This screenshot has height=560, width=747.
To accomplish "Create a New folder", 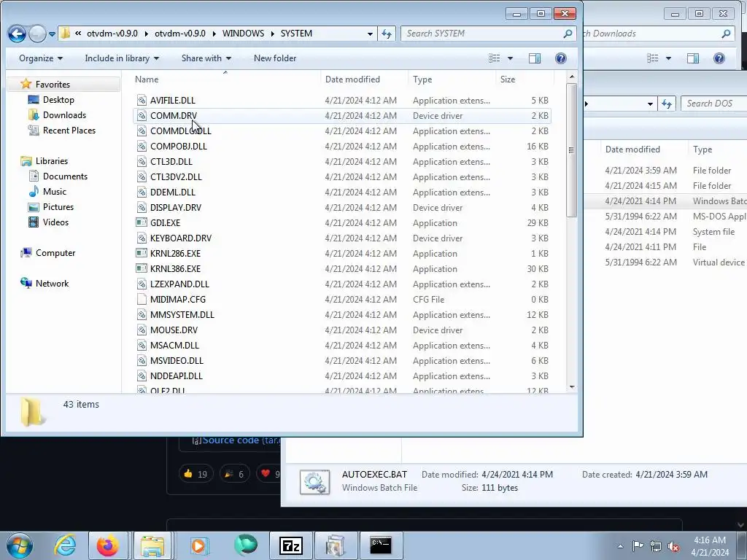I will 275,58.
